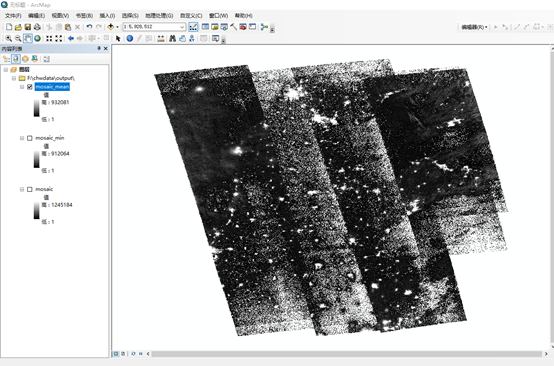The width and height of the screenshot is (554, 366).
Task: Open the 文件(F) menu
Action: click(x=13, y=16)
